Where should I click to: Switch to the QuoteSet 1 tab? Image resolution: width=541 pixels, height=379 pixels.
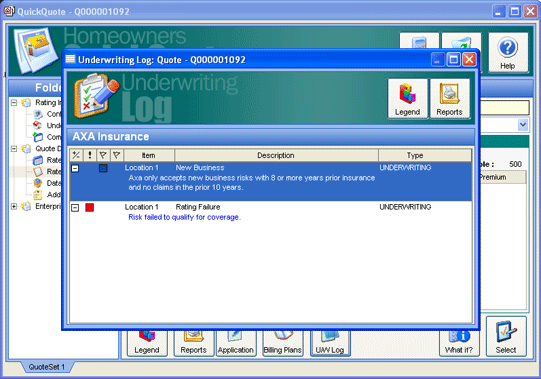[47, 367]
